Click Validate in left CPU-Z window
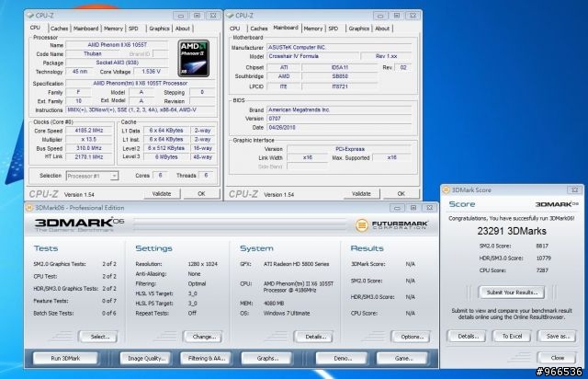The image size is (588, 379). (x=162, y=194)
